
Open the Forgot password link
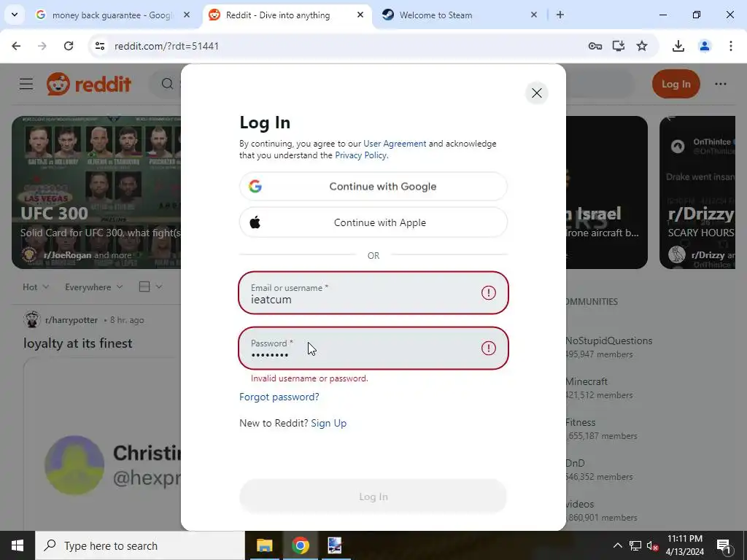(279, 397)
